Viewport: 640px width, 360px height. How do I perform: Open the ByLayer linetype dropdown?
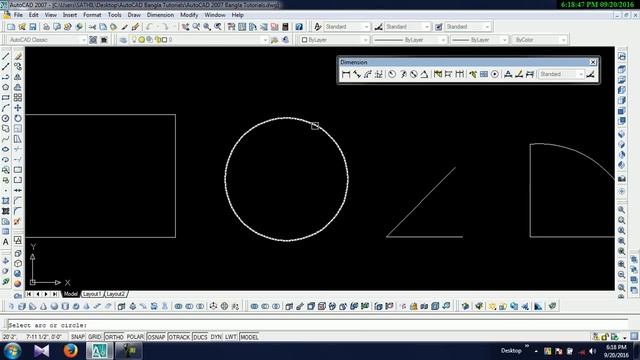(410, 40)
